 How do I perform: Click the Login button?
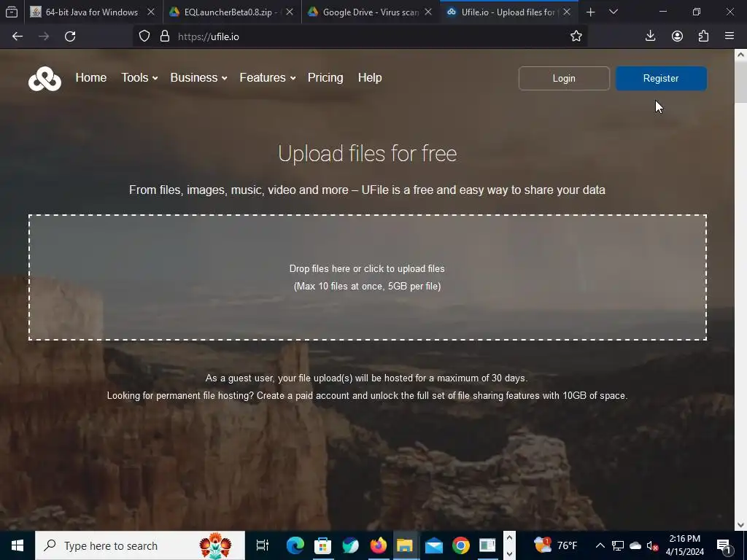click(x=564, y=79)
